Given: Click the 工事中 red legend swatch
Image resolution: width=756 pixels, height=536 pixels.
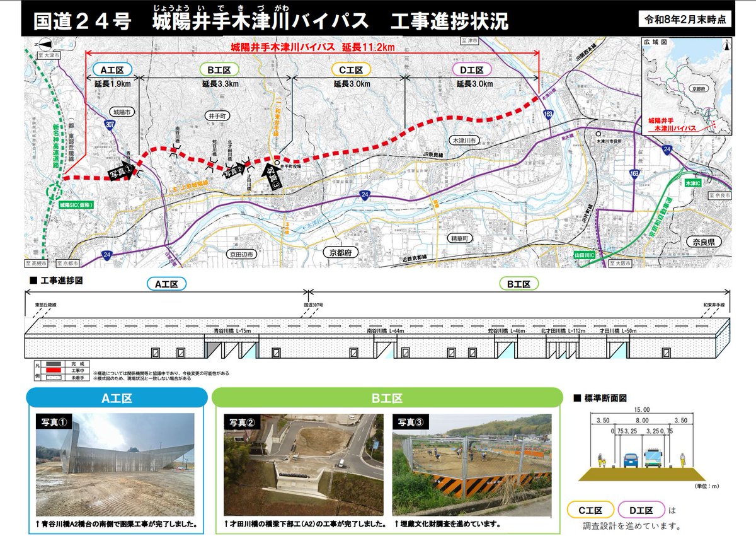Looking at the screenshot, I should (55, 370).
